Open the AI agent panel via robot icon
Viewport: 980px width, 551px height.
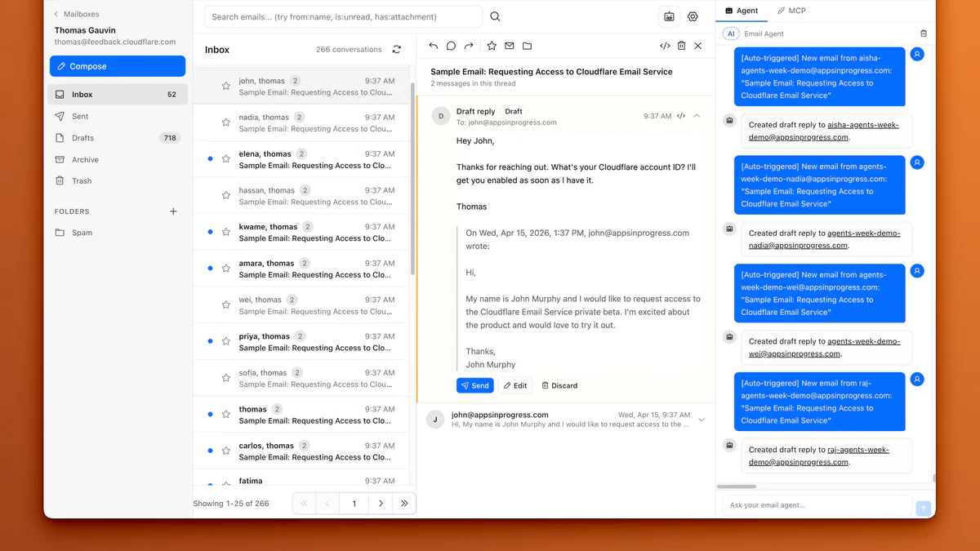tap(669, 16)
